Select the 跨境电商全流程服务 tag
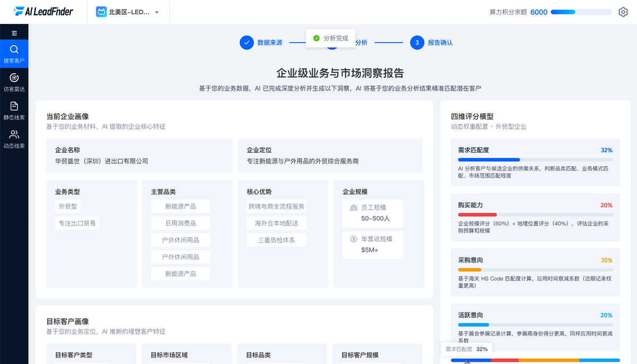The height and width of the screenshot is (364, 637). [277, 206]
